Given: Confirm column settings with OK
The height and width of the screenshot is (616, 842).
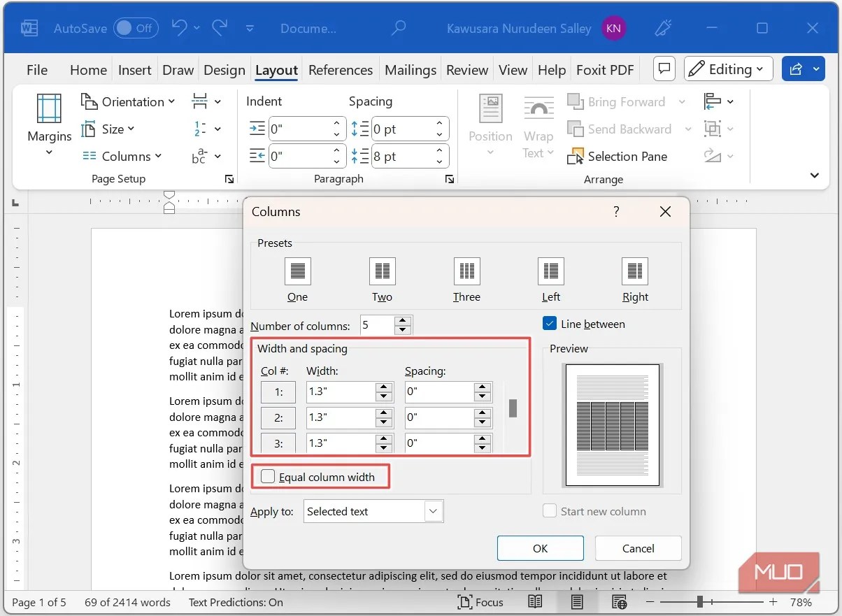Looking at the screenshot, I should click(540, 548).
